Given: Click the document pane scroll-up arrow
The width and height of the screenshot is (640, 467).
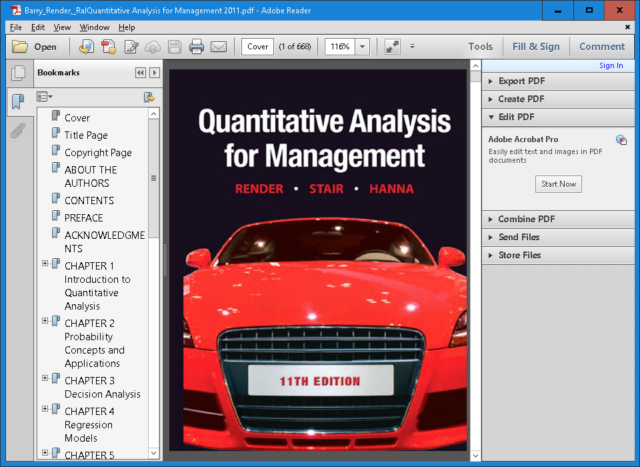Looking at the screenshot, I should click(476, 65).
